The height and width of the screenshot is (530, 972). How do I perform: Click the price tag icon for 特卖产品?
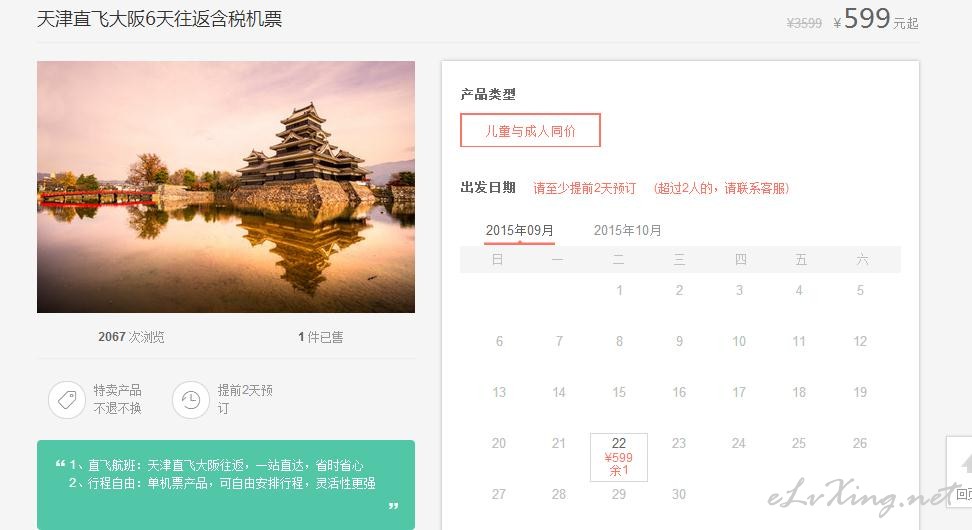tap(67, 400)
